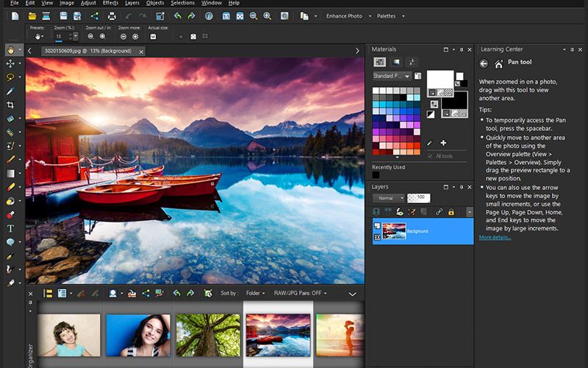Rotate left using green arrow icon

point(177,16)
